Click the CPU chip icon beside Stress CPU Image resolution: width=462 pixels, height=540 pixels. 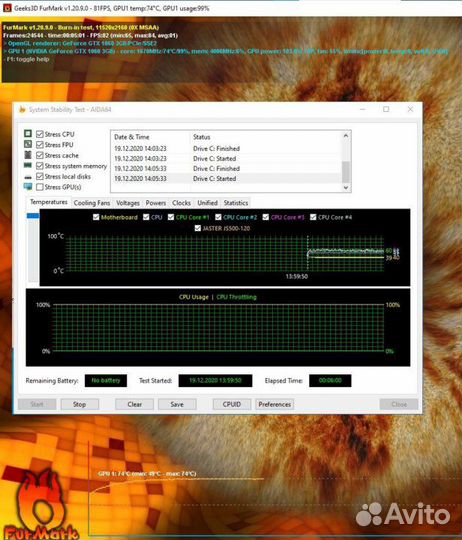click(28, 134)
